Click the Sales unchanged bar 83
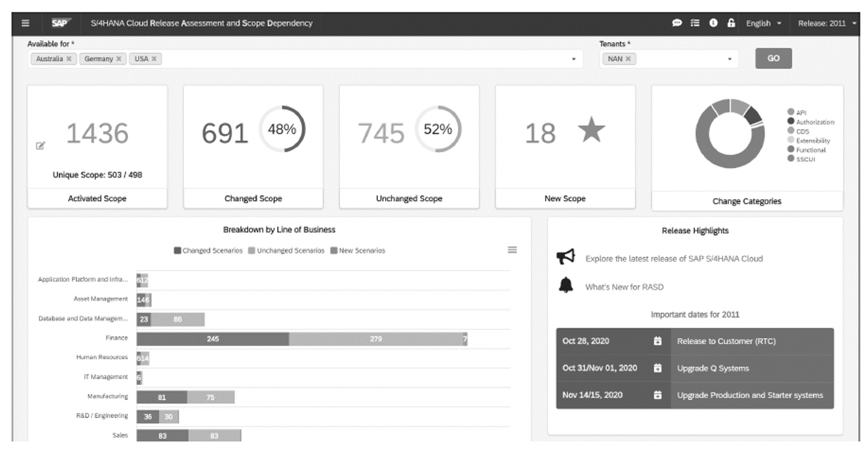The width and height of the screenshot is (868, 454). point(214,436)
